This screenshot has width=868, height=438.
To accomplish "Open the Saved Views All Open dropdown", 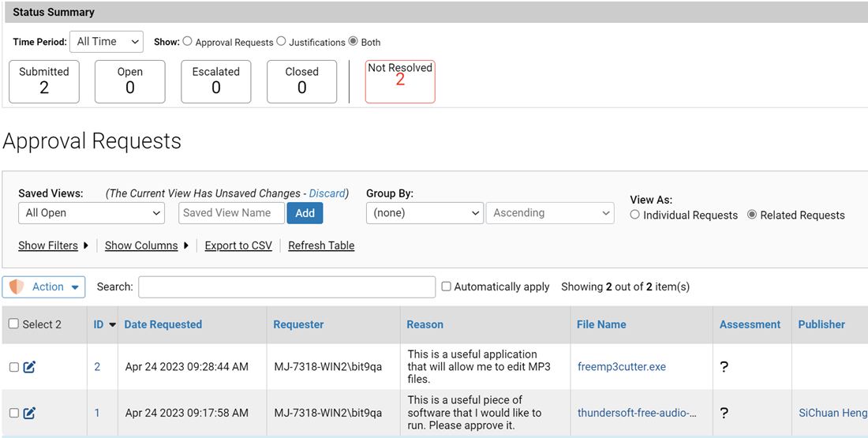I will (x=92, y=213).
